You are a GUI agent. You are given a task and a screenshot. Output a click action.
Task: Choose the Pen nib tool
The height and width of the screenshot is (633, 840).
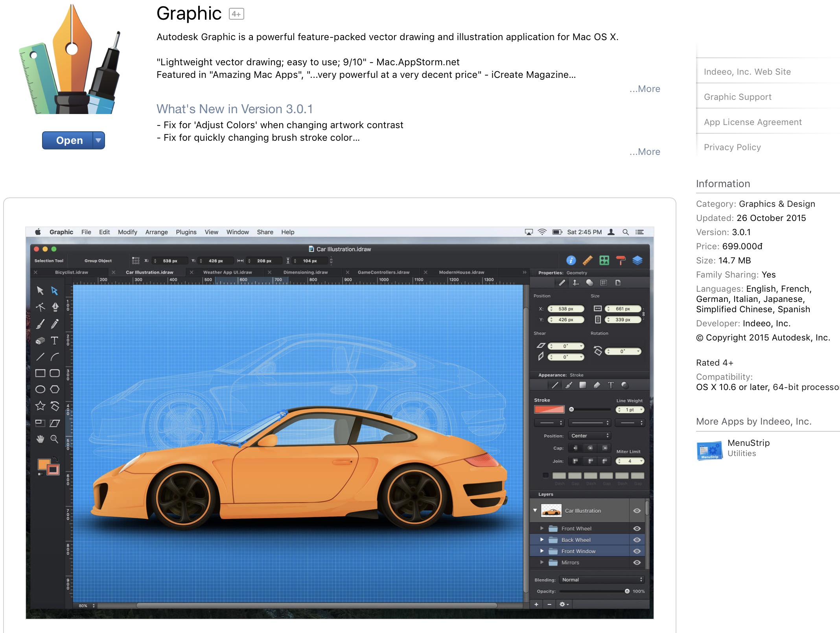(55, 307)
